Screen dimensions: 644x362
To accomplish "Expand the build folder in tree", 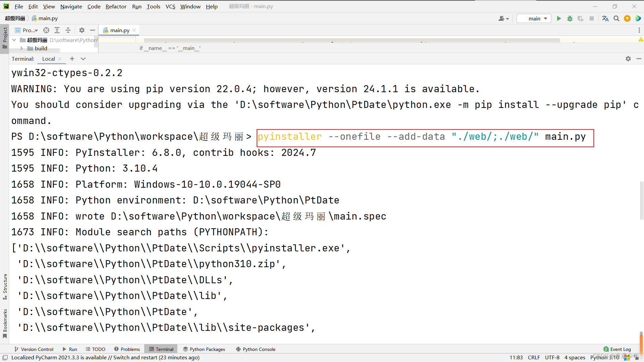I will (21, 48).
